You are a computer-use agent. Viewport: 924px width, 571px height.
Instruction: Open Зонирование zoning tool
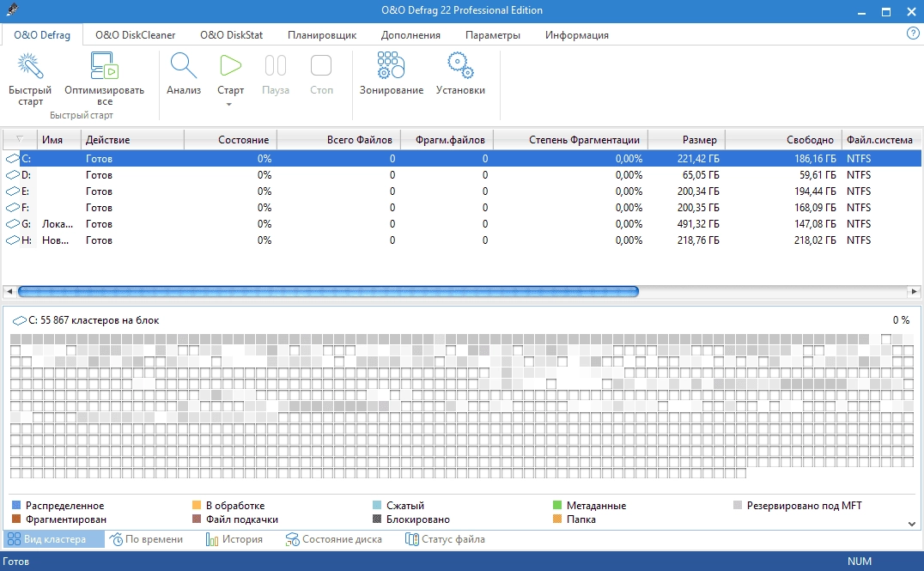tap(392, 65)
